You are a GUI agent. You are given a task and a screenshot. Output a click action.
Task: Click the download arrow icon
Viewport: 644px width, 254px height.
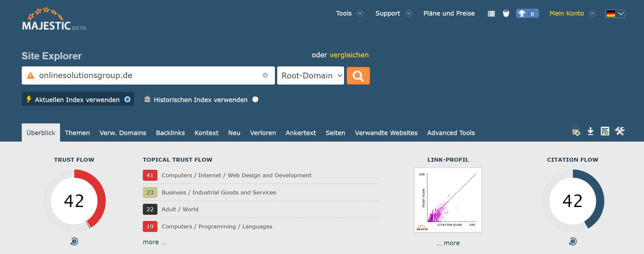590,131
